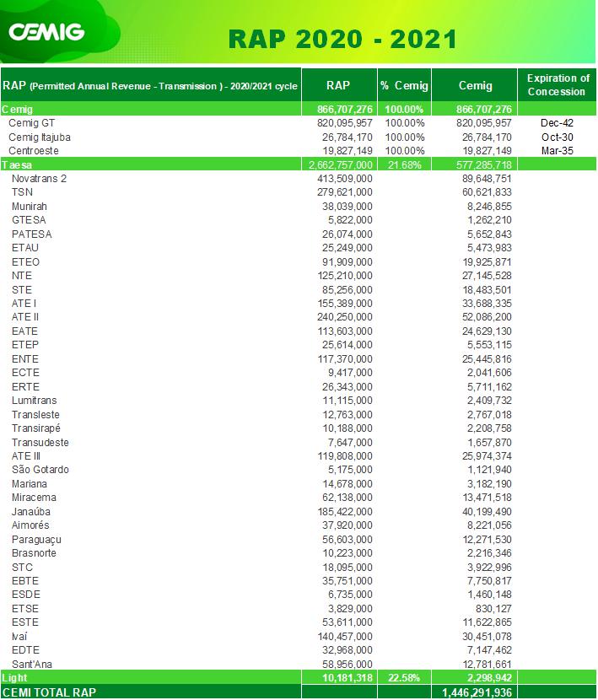This screenshot has height=700, width=598.
Task: Select the 'Oct-30' expiration date
Action: [558, 137]
